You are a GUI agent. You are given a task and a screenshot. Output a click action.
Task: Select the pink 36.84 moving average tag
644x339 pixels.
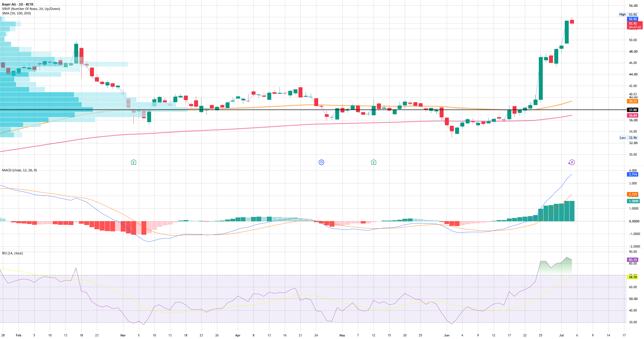coord(632,116)
